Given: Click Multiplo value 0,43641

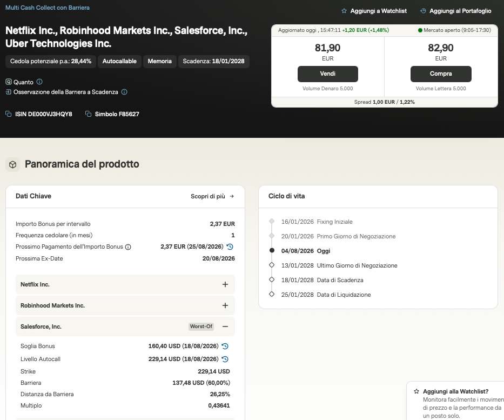Looking at the screenshot, I should coord(219,405).
